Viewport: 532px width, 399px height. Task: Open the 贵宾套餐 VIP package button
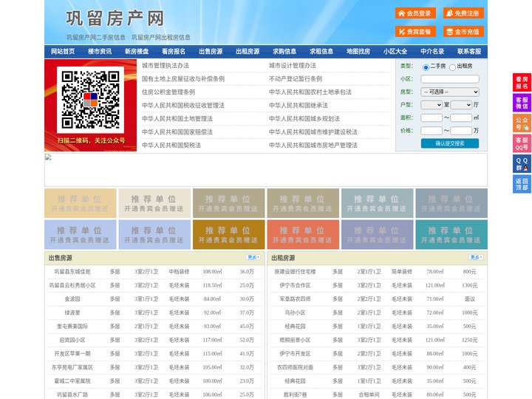415,32
